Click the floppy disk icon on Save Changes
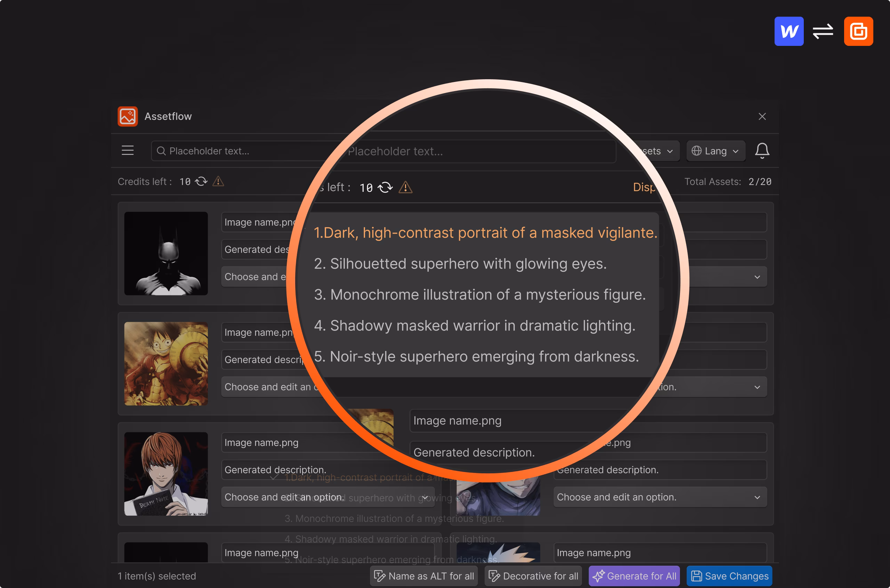This screenshot has height=588, width=890. pos(696,576)
